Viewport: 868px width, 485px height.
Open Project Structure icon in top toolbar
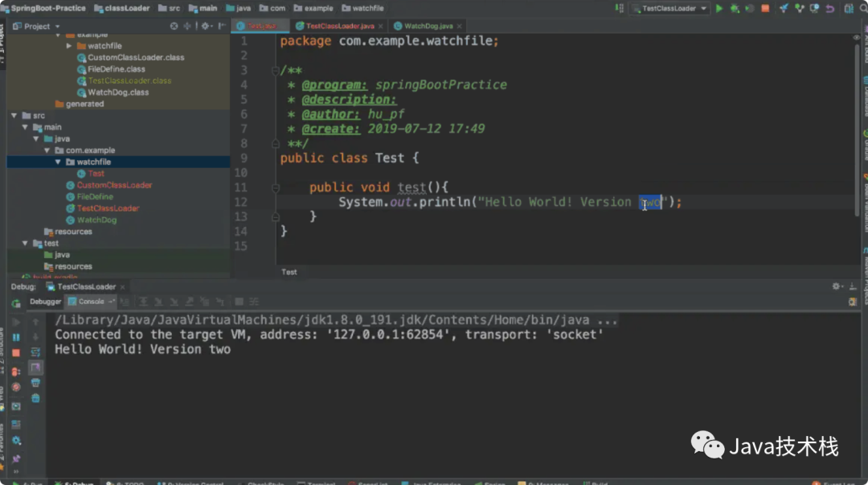tap(848, 8)
